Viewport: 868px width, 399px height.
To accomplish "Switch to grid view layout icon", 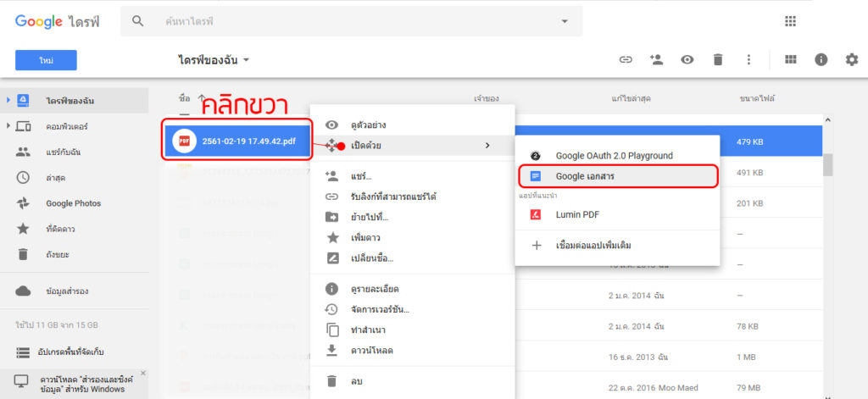I will pos(791,60).
